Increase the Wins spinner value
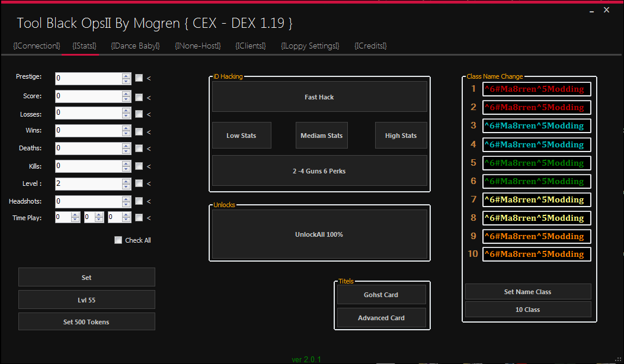This screenshot has height=364, width=624. (126, 128)
